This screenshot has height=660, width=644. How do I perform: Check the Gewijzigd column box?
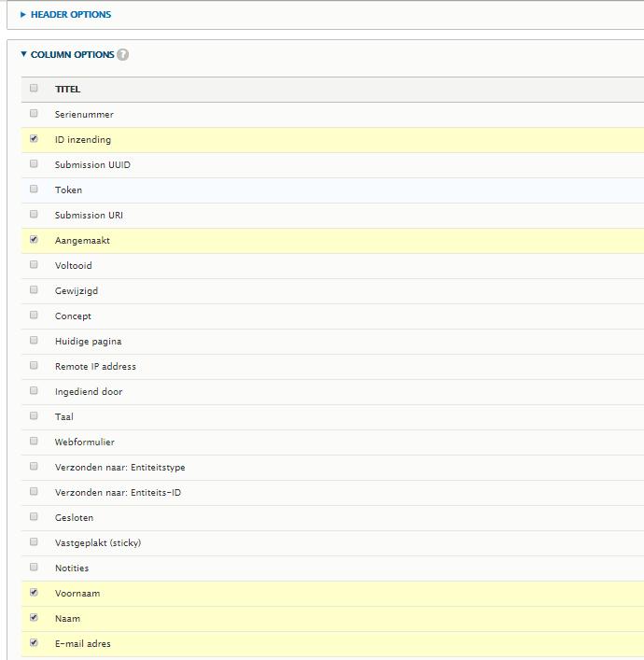point(35,290)
